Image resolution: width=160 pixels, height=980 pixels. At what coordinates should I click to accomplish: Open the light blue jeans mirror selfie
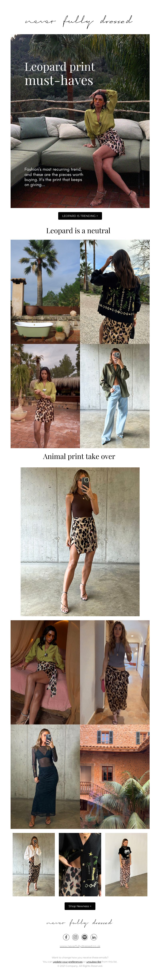(x=115, y=396)
